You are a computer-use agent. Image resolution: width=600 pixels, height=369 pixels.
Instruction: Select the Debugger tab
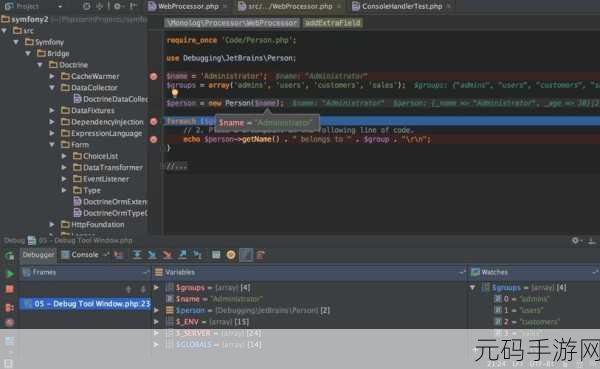[x=38, y=255]
